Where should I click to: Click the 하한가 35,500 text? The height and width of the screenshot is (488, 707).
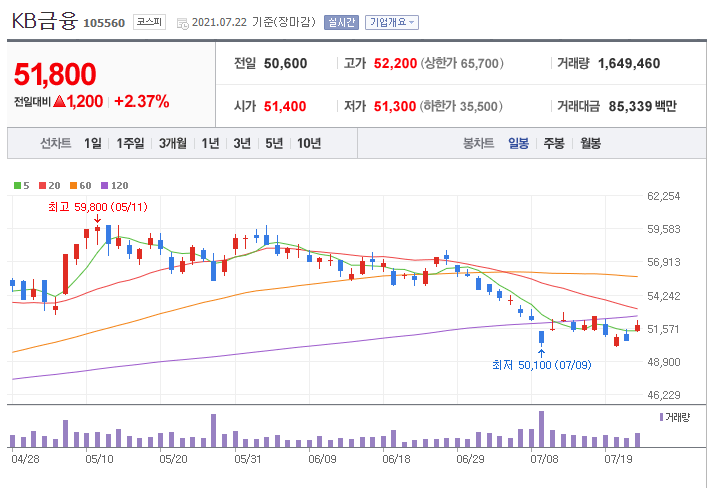(x=461, y=106)
